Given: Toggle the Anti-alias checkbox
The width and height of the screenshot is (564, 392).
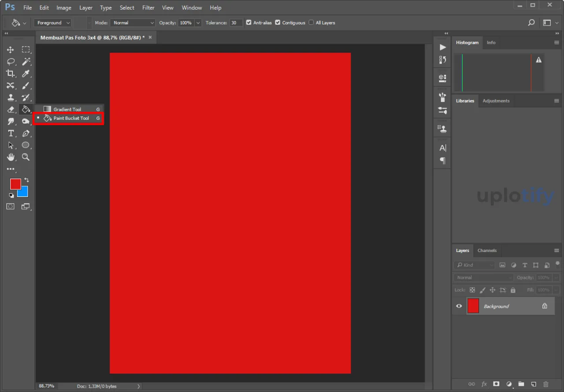Looking at the screenshot, I should coord(249,22).
